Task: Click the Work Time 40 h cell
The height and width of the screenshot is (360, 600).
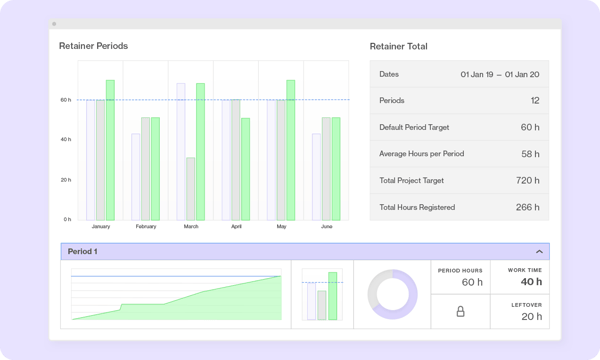Action: [x=520, y=277]
